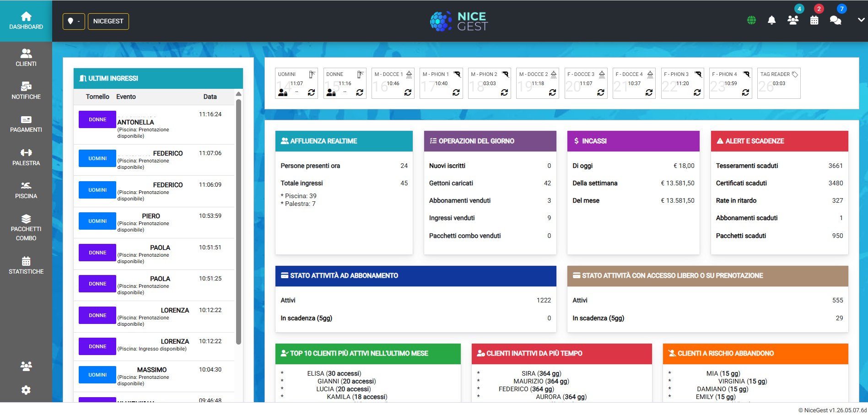The height and width of the screenshot is (415, 868).
Task: Open settings gear in sidebar
Action: 26,390
